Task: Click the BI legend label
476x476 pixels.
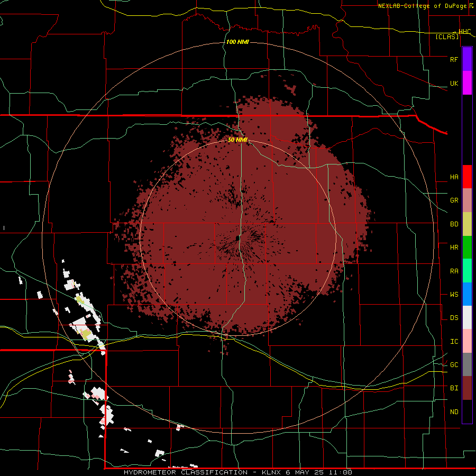Action: click(454, 388)
